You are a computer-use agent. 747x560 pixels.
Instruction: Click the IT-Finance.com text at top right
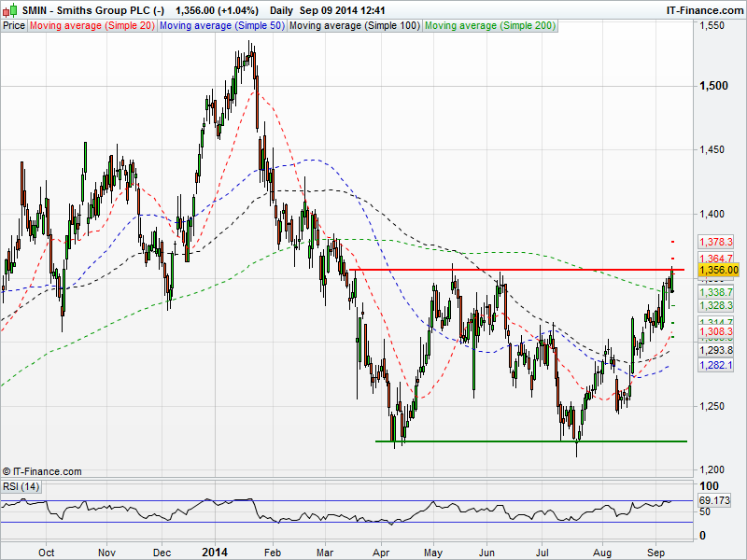click(704, 10)
